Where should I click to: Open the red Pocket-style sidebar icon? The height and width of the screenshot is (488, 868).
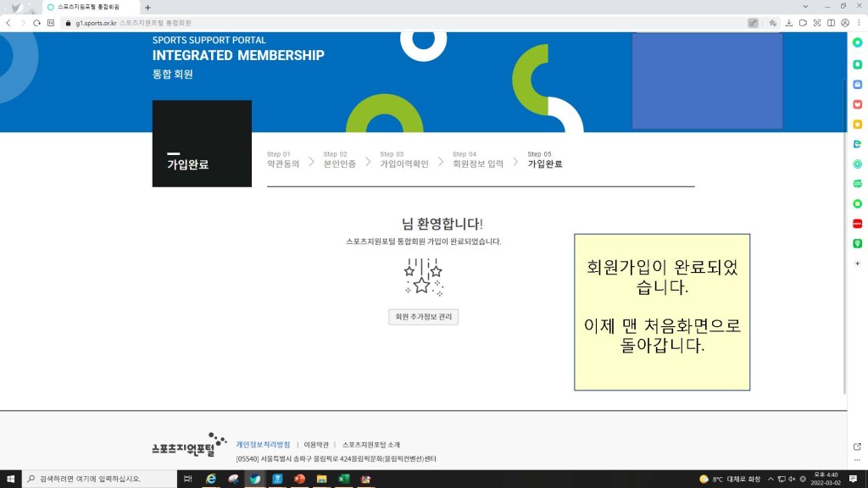857,104
